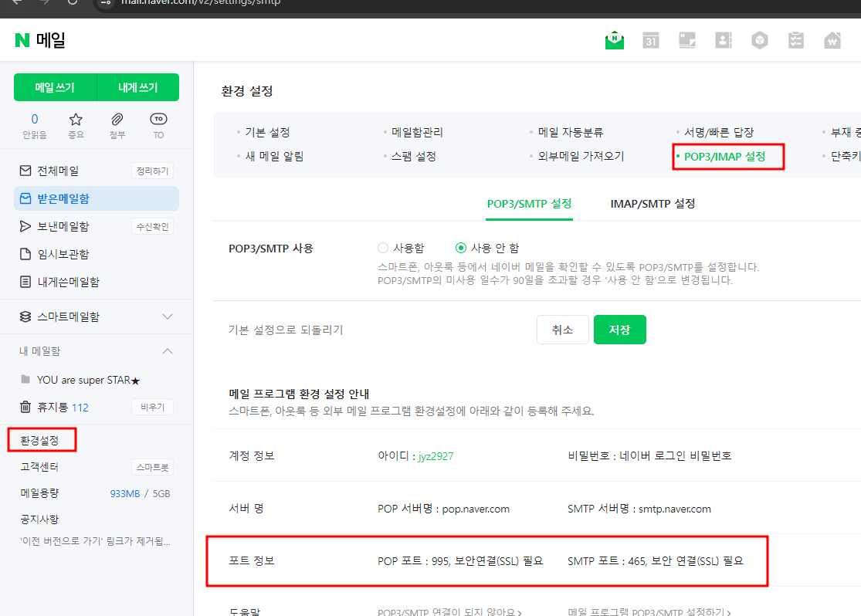The width and height of the screenshot is (861, 616).
Task: Click POP 서버명 pop.naver.com text
Action: click(x=444, y=509)
